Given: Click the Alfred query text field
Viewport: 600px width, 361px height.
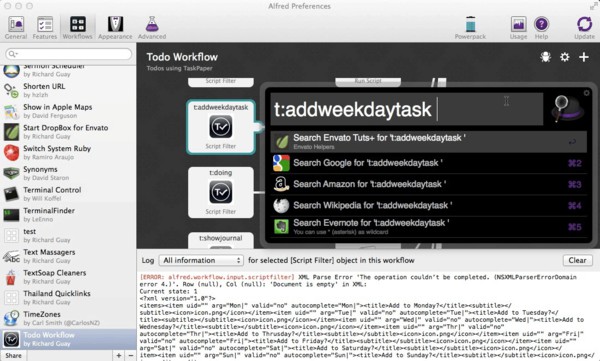Looking at the screenshot, I should 406,109.
